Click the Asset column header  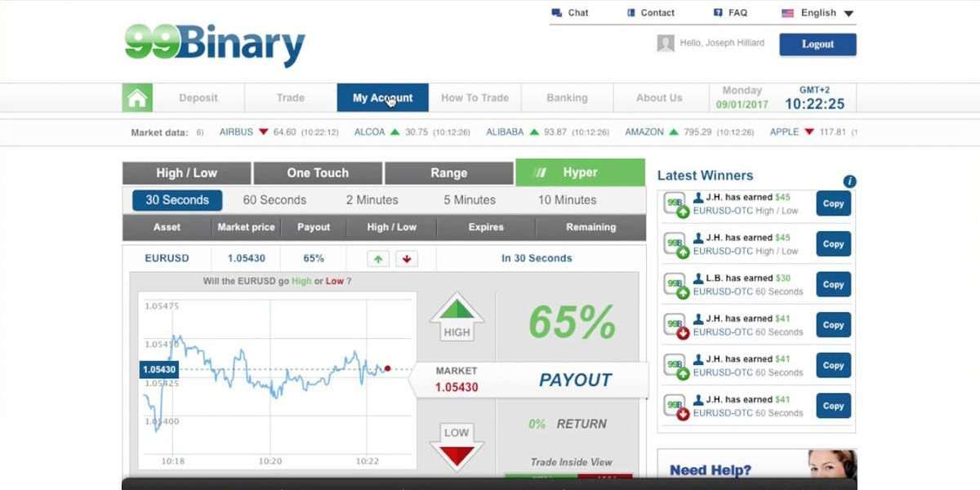(167, 227)
